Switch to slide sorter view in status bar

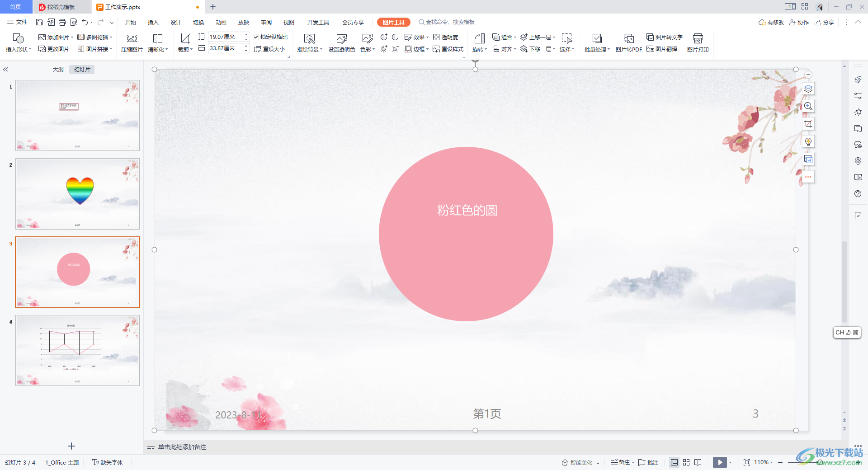click(x=686, y=462)
